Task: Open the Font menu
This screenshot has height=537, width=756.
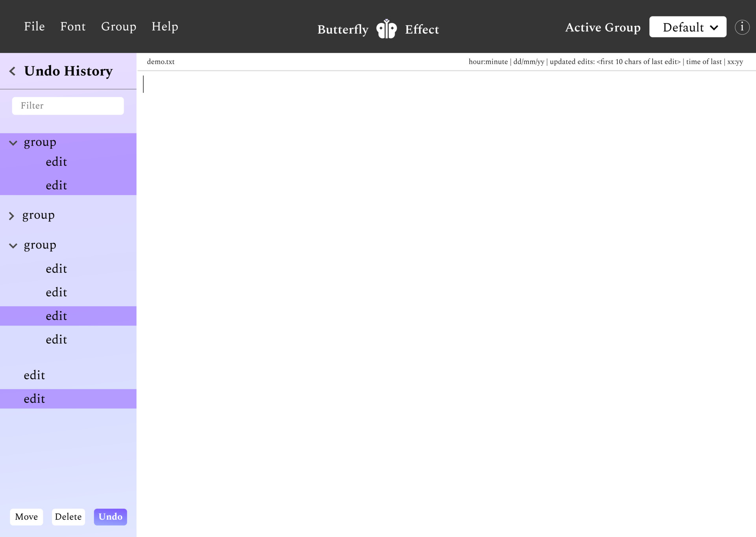Action: [x=73, y=26]
